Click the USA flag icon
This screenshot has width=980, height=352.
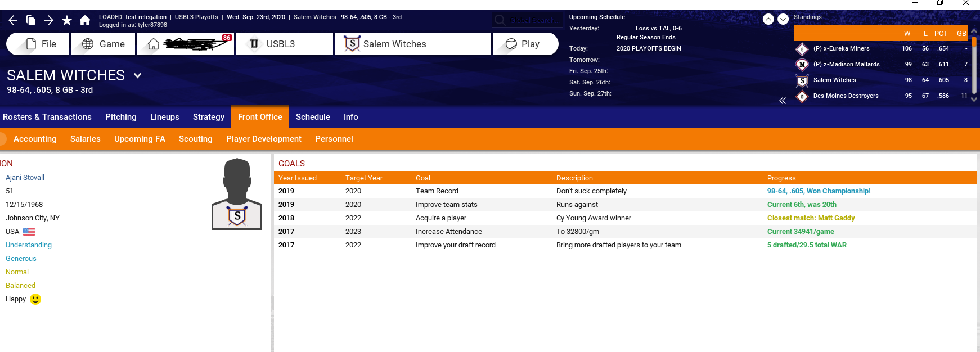pyautogui.click(x=29, y=232)
